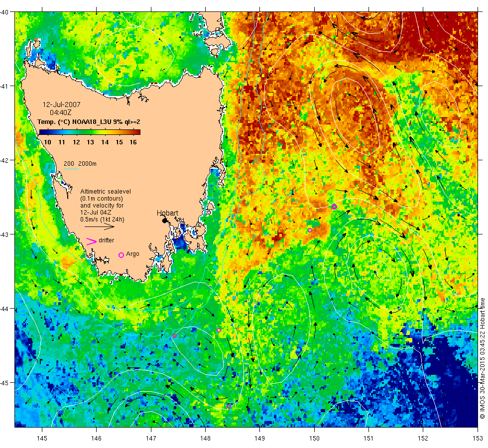Image resolution: width=488 pixels, height=448 pixels.
Task: Click the 151 longitude axis label
Action: (369, 439)
